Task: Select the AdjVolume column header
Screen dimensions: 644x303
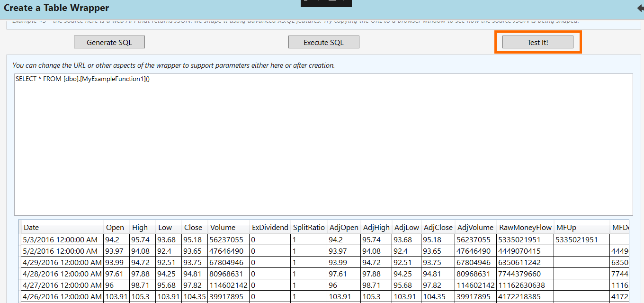Action: pos(476,228)
